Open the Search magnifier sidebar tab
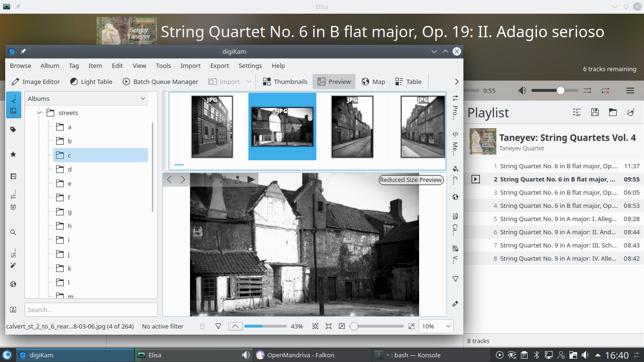Image resolution: width=644 pixels, height=362 pixels. click(x=13, y=232)
